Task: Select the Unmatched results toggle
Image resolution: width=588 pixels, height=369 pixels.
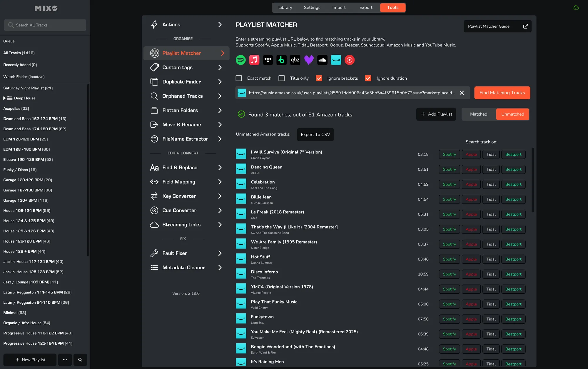Action: pyautogui.click(x=512, y=114)
